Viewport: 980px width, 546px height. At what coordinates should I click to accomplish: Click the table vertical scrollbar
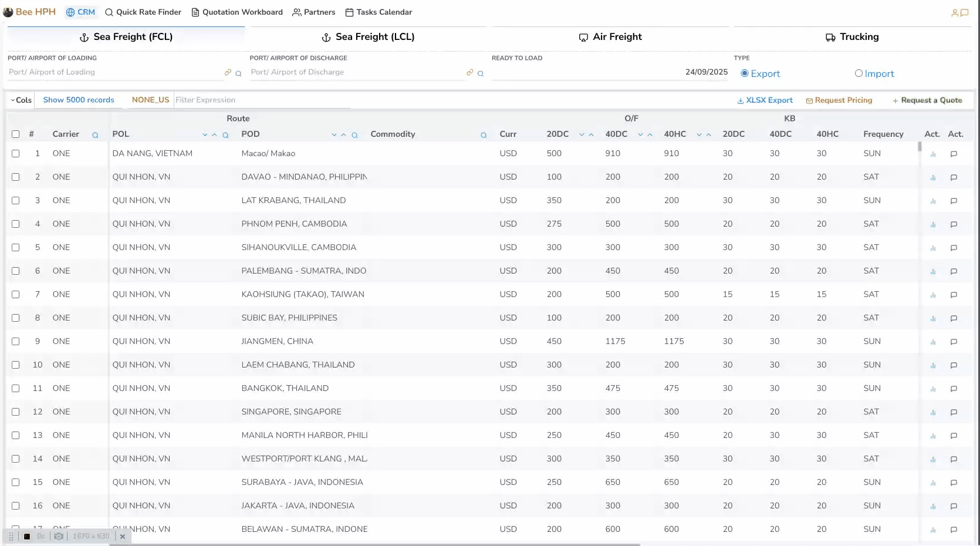(920, 147)
